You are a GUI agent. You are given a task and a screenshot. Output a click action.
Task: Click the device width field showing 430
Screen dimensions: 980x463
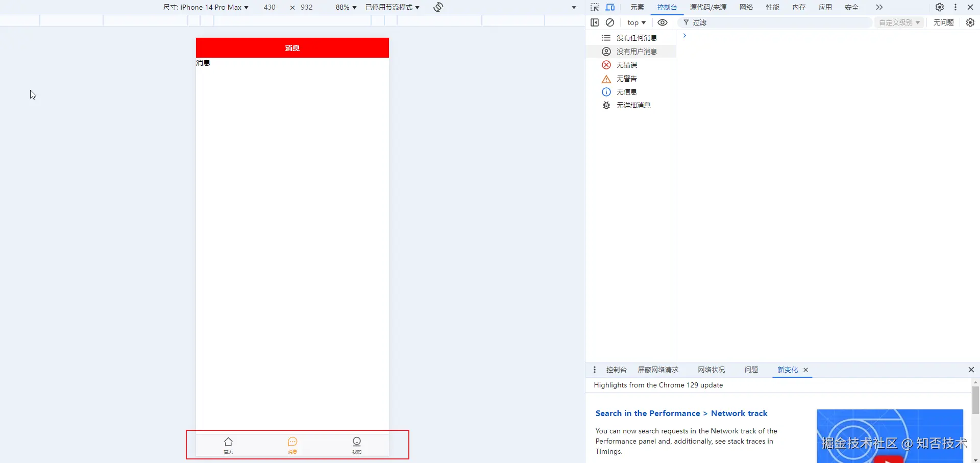269,7
